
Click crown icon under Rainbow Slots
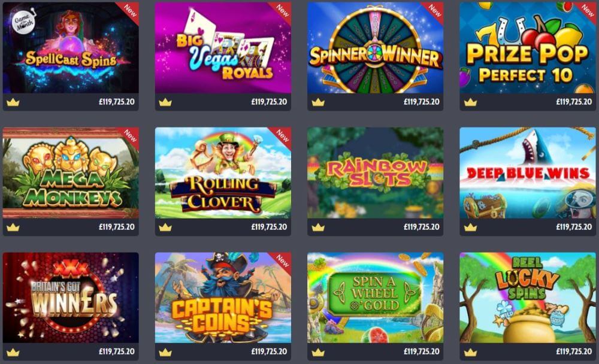(x=318, y=227)
